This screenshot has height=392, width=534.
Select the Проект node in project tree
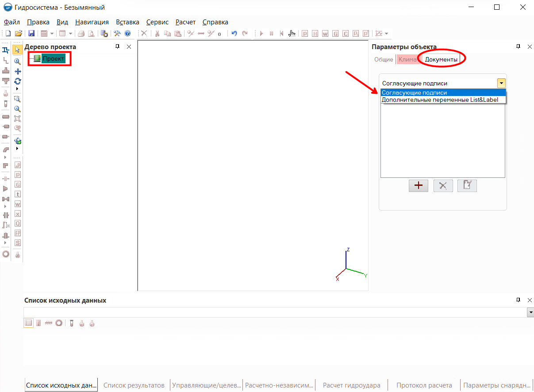[x=53, y=58]
